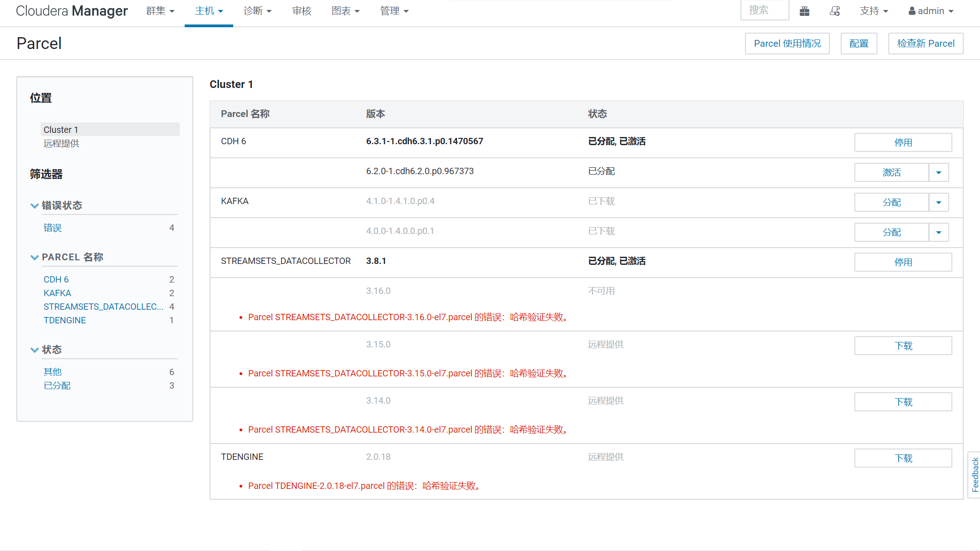Click the 检查新 Parcel button

click(x=926, y=44)
